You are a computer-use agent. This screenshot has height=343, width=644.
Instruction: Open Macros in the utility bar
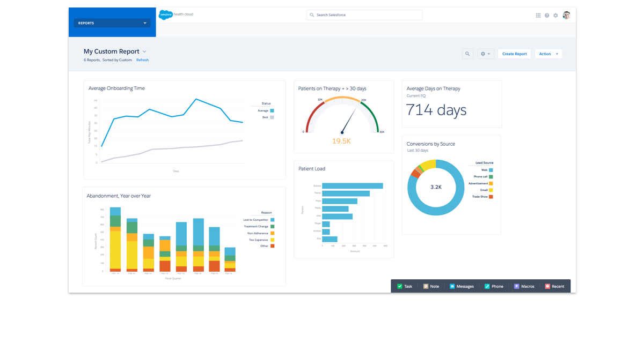[x=524, y=286]
